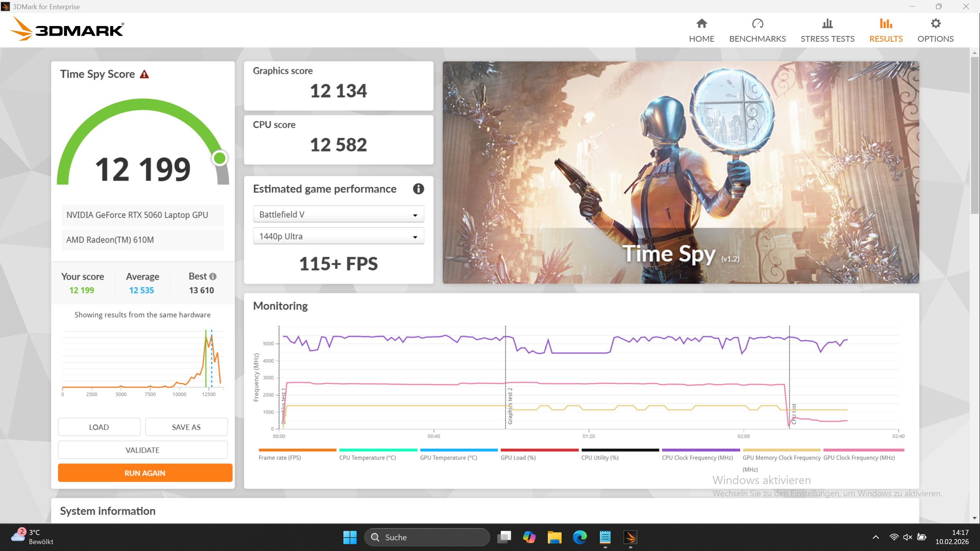The height and width of the screenshot is (551, 980).
Task: Expand the system tray hidden icons chevron
Action: coord(875,537)
